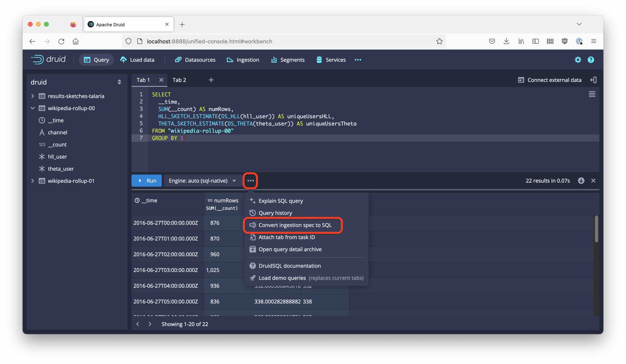Viewport: 626px width, 364px height.
Task: Bookmark the page with the star icon
Action: coord(439,41)
